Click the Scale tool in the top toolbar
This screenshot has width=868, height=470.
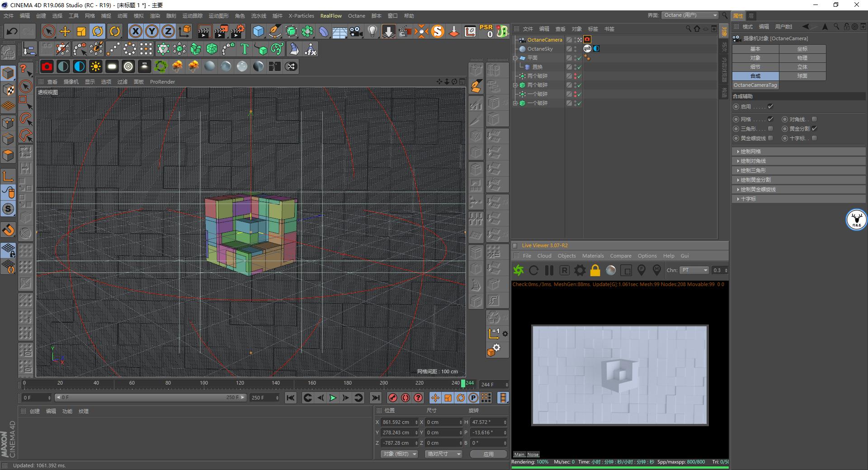(x=81, y=31)
